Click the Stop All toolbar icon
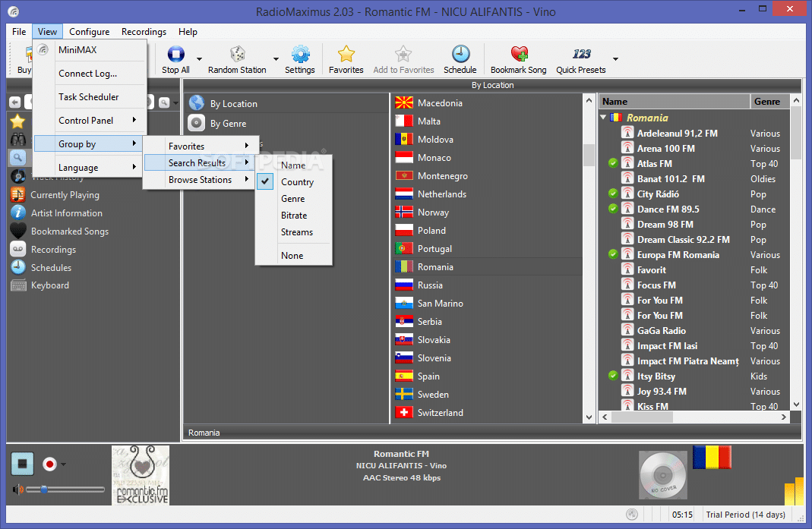This screenshot has width=812, height=529. [175, 54]
